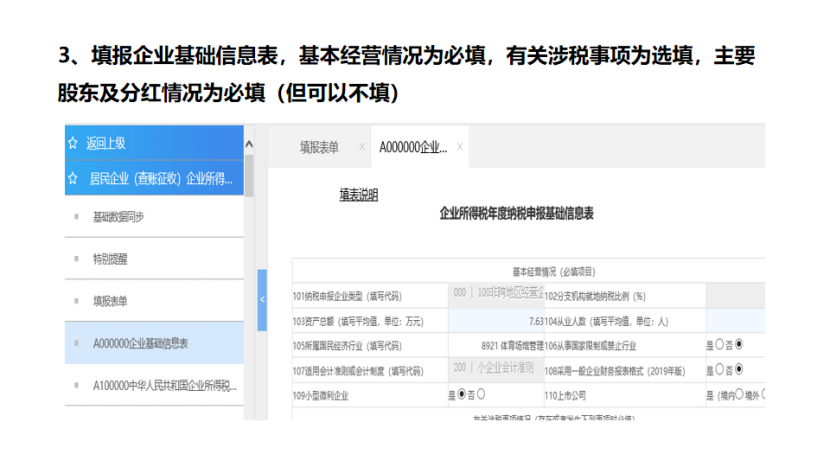The width and height of the screenshot is (831, 468).
Task: Open 基础数据同步 in the sidebar
Action: tap(154, 216)
